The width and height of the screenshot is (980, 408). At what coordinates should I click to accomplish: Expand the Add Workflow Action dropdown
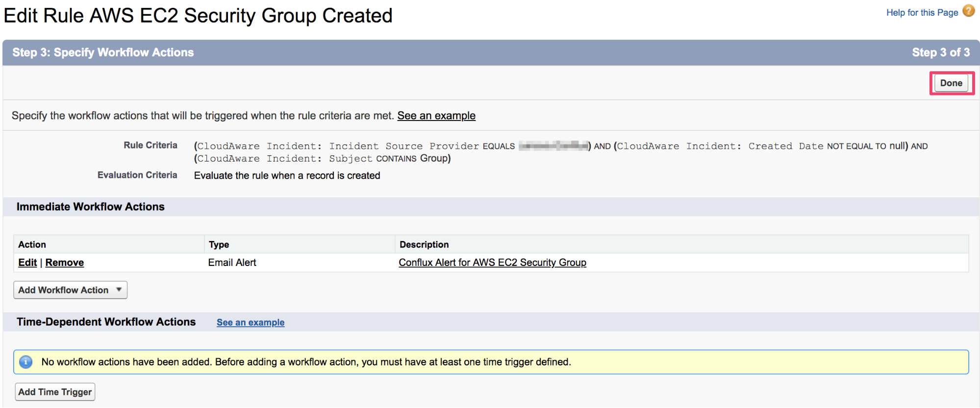coord(63,290)
